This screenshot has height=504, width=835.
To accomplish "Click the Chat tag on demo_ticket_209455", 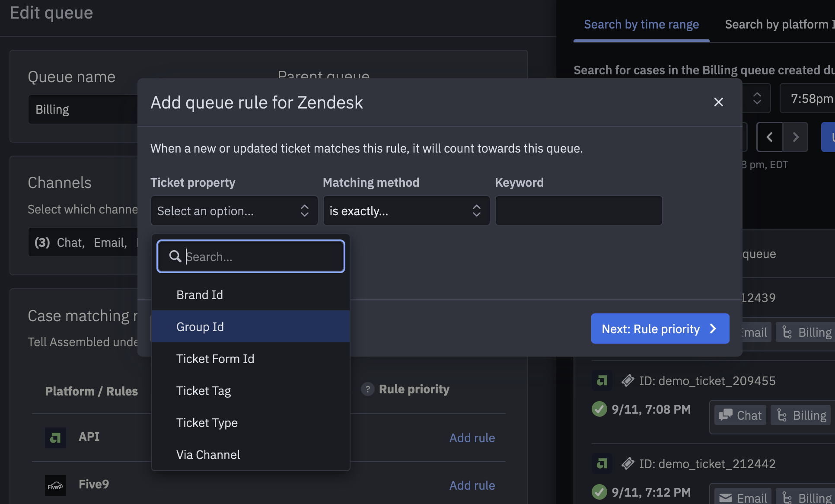I will (x=740, y=415).
